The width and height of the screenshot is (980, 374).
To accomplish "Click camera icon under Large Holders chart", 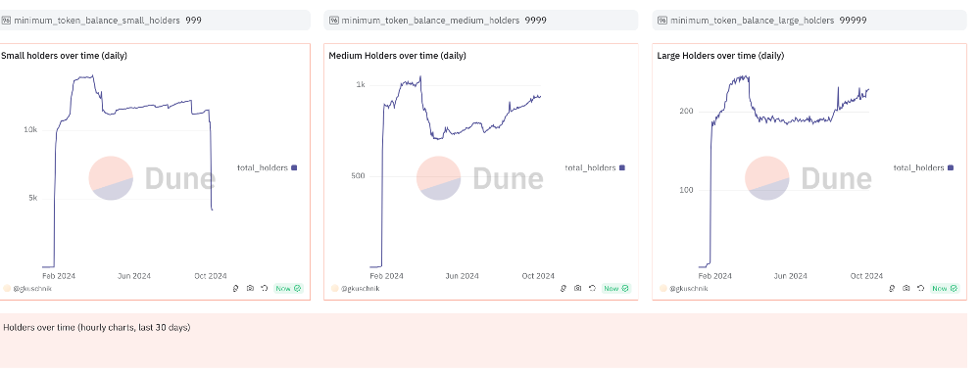I will [906, 289].
